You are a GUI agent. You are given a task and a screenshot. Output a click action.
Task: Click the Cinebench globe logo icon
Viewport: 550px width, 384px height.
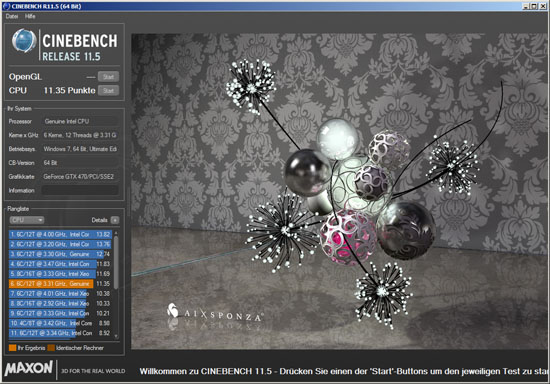coord(24,41)
